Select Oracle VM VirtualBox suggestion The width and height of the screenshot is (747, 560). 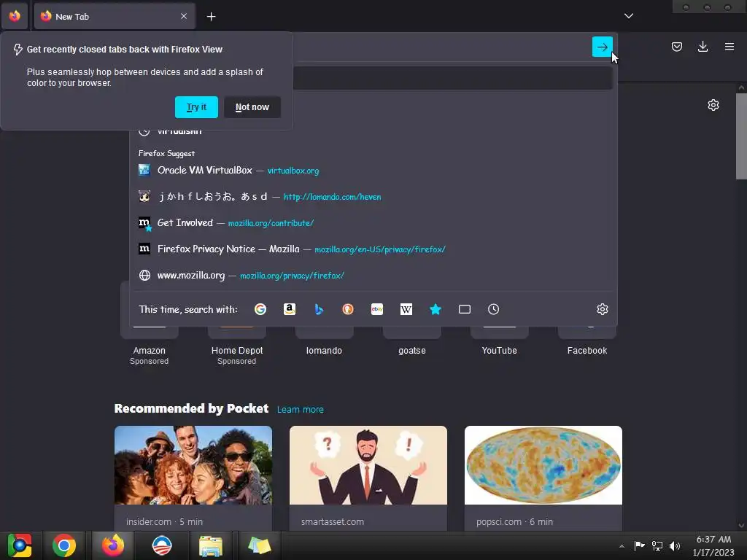(373, 171)
